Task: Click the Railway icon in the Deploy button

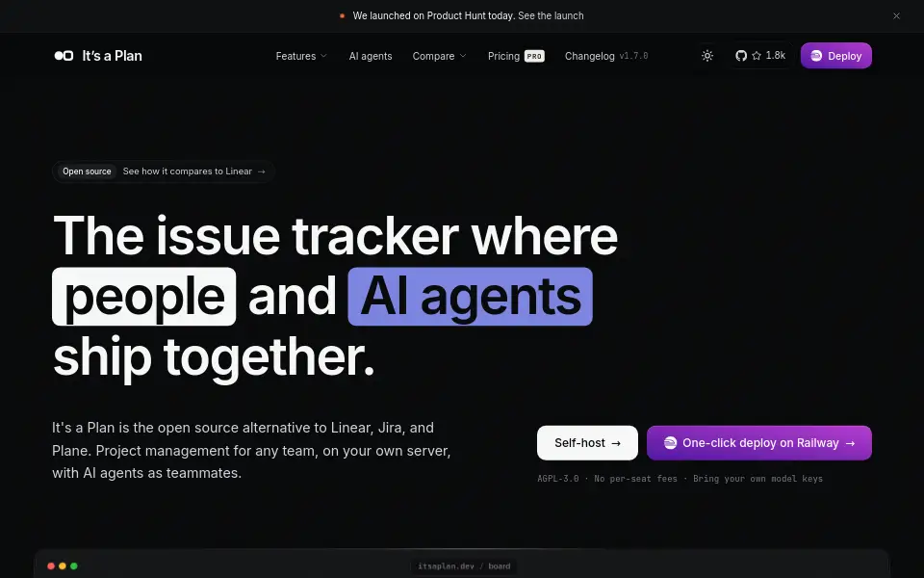Action: pos(816,56)
